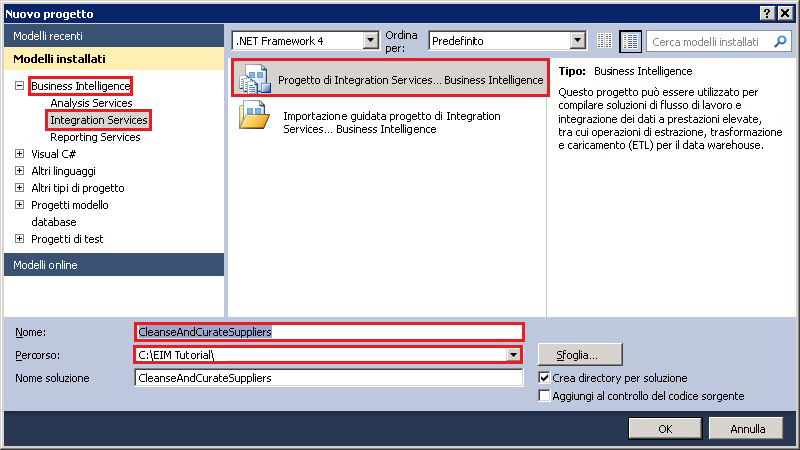Click the import wizard folder icon
This screenshot has width=800, height=450.
point(254,115)
